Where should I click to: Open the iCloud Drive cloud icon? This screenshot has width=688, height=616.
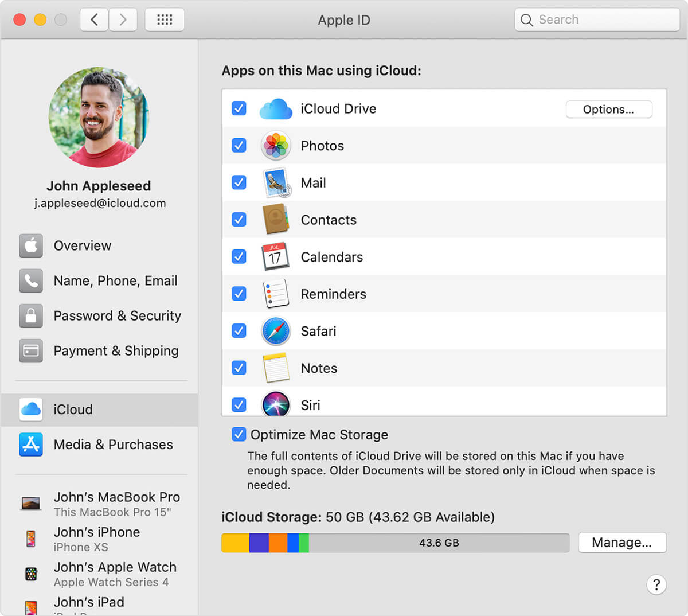pyautogui.click(x=276, y=108)
